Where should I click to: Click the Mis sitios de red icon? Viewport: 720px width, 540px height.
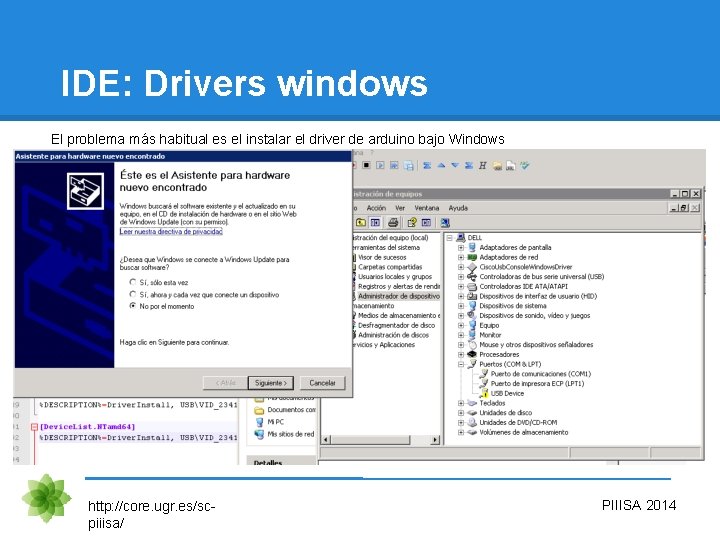click(x=259, y=434)
